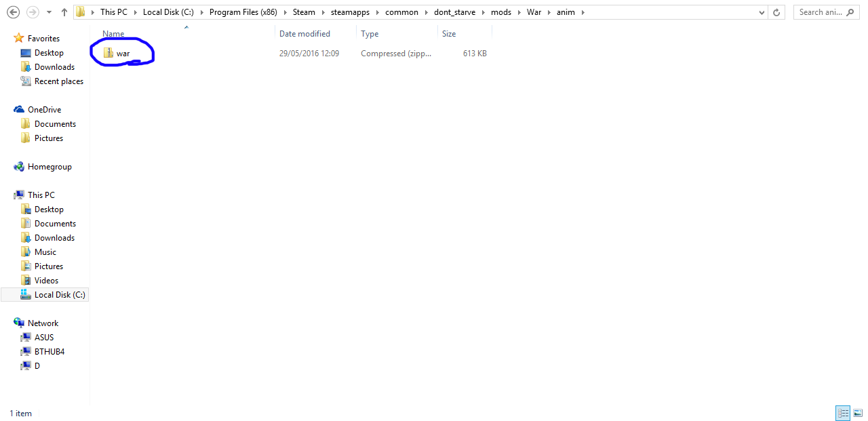
Task: Open the recent locations dropdown arrow
Action: point(48,12)
